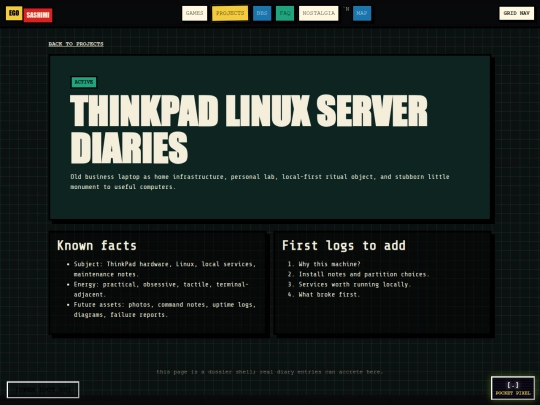This screenshot has height=405, width=540.
Task: Click 'Install notes and partition choices' item
Action: (364, 274)
